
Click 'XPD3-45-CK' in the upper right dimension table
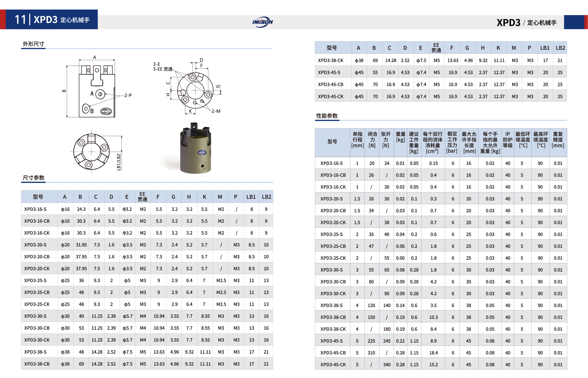tap(331, 96)
